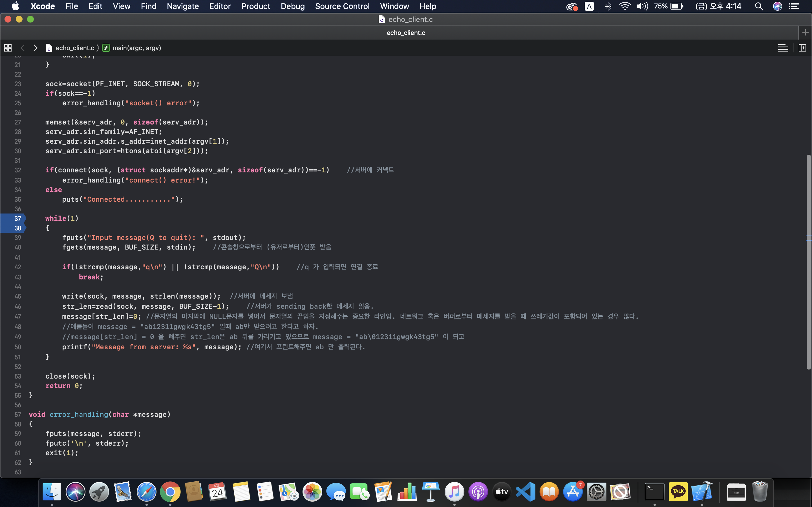Open KakaoTalk from the Dock
Viewport: 812px width, 507px height.
coord(678,492)
